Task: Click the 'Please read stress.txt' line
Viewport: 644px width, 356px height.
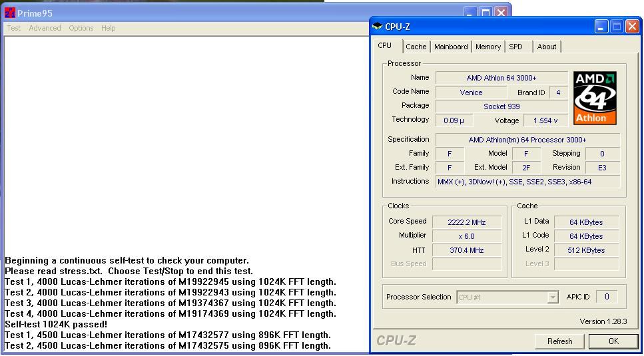Action: [129, 271]
